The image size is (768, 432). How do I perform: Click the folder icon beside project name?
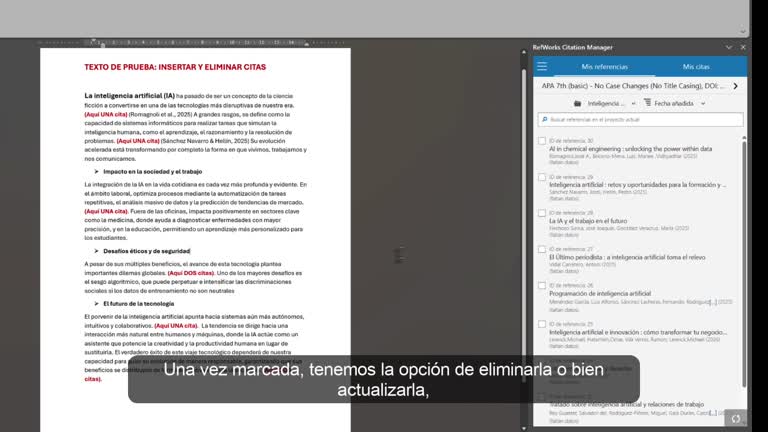577,103
